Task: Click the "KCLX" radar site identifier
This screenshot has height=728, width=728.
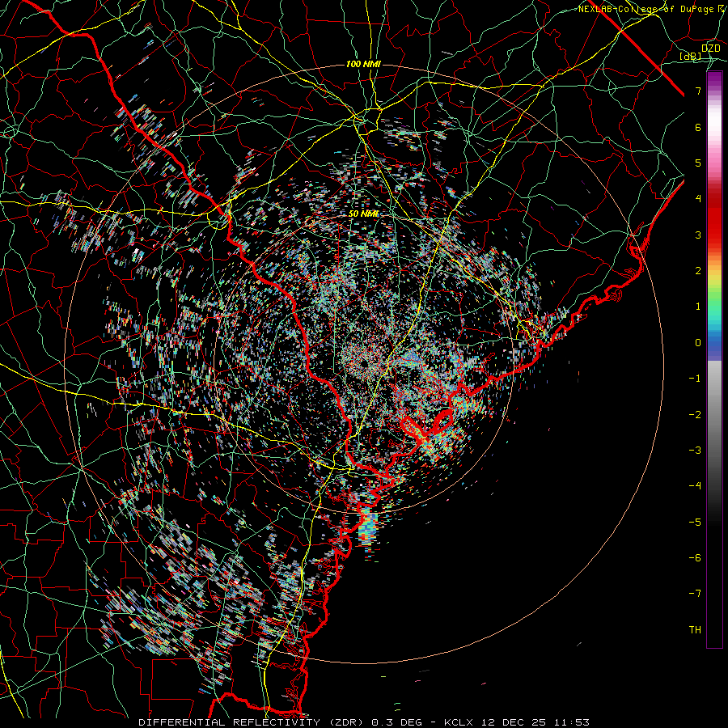Action: click(460, 722)
